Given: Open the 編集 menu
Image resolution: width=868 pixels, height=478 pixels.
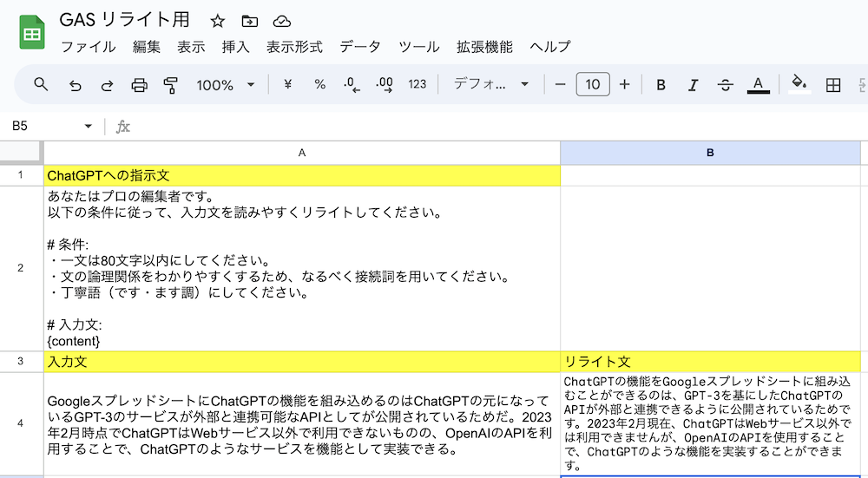Looking at the screenshot, I should pyautogui.click(x=146, y=47).
